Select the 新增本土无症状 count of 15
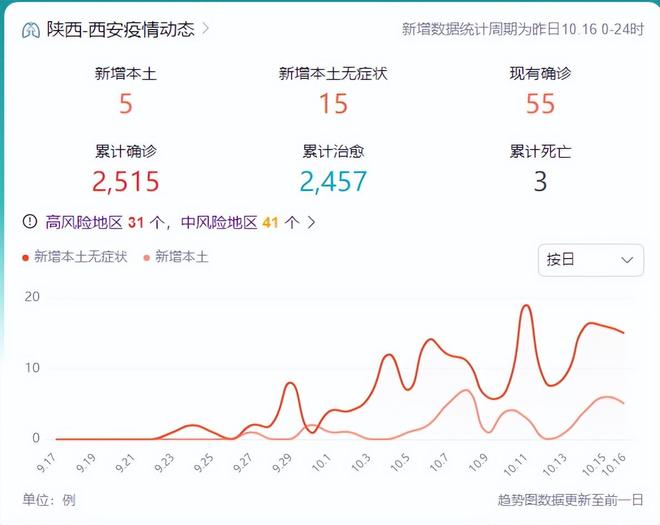Screen dimensions: 660x525 (x=333, y=103)
